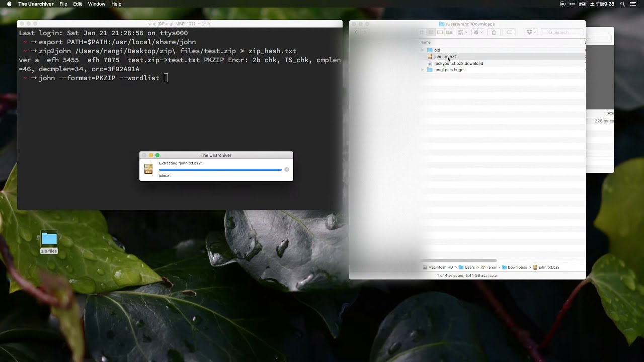Open the Help menu
Image resolution: width=644 pixels, height=362 pixels.
(x=116, y=4)
